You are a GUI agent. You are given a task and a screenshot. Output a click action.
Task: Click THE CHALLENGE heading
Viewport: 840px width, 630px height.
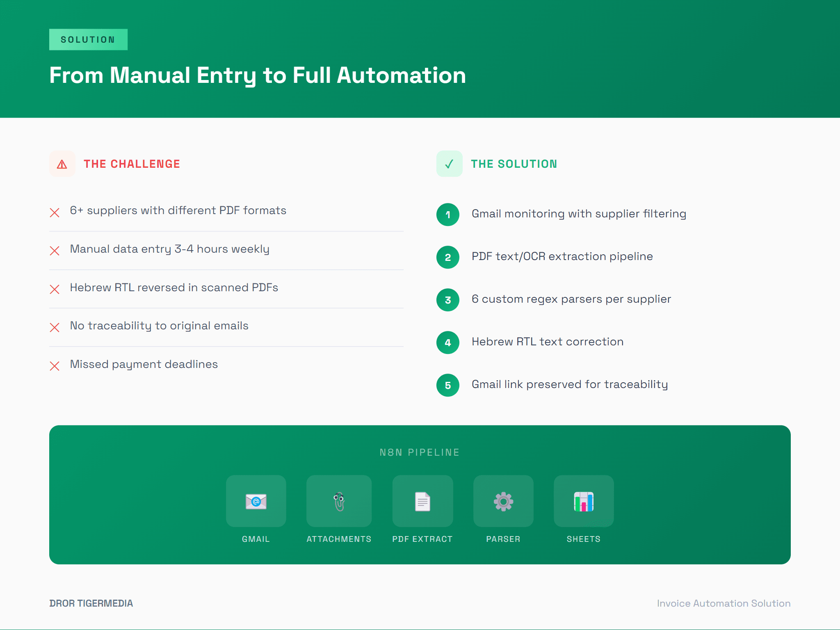click(132, 164)
